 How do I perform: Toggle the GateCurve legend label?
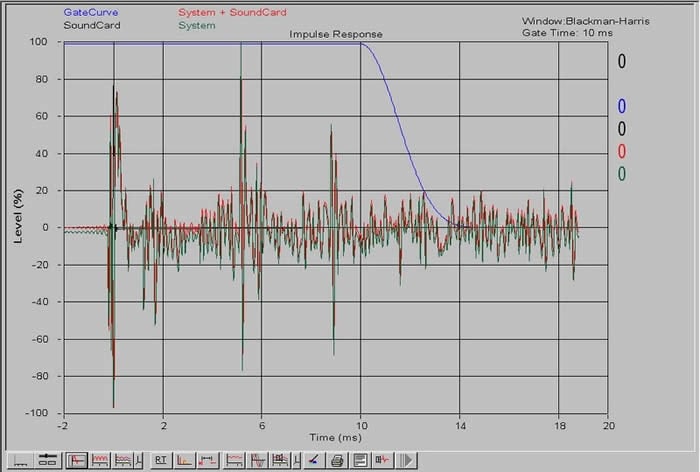click(x=90, y=12)
